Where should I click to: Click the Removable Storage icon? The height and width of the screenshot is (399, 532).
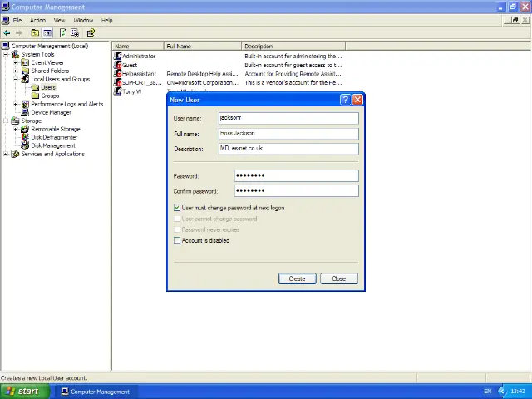25,129
